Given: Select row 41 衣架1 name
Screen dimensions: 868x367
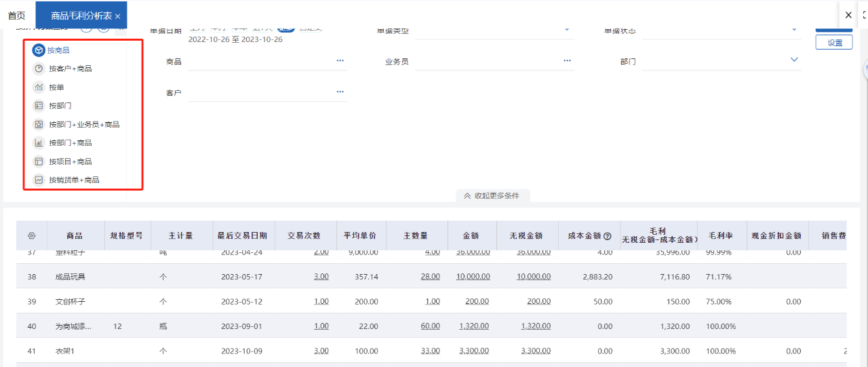Looking at the screenshot, I should tap(65, 351).
